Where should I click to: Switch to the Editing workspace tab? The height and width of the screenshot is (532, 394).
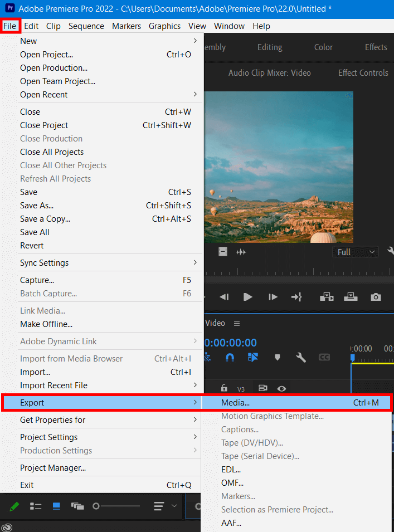tap(270, 47)
